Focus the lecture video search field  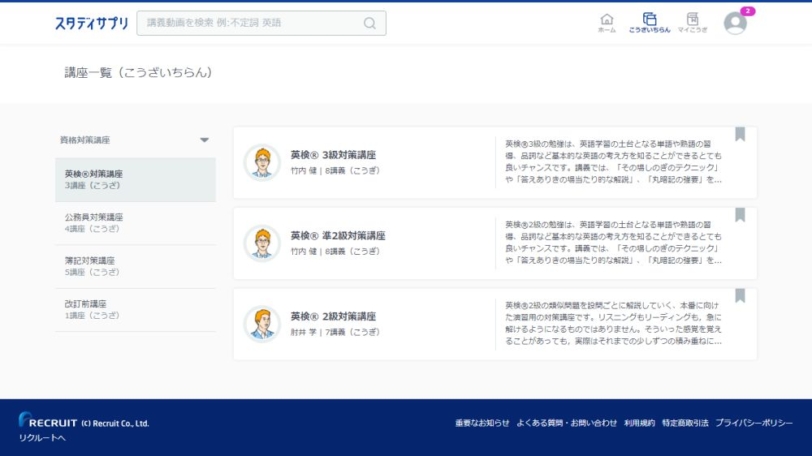(261, 23)
